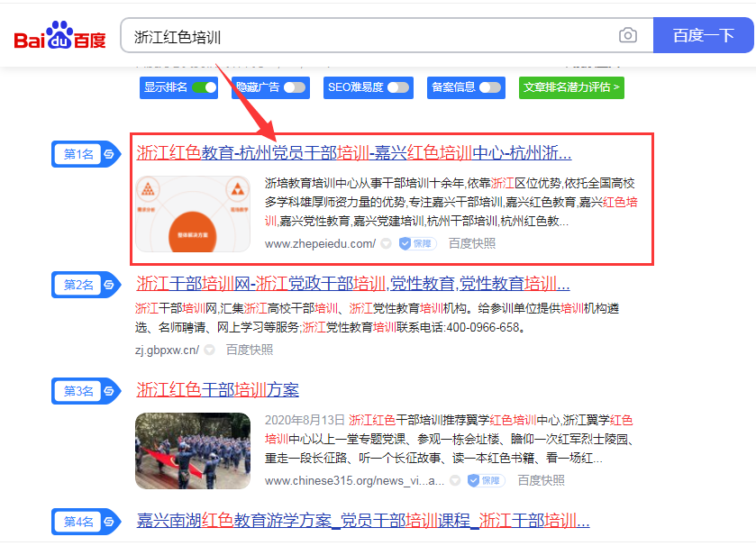
Task: Click the 第4名 rank label
Action: coord(78,522)
